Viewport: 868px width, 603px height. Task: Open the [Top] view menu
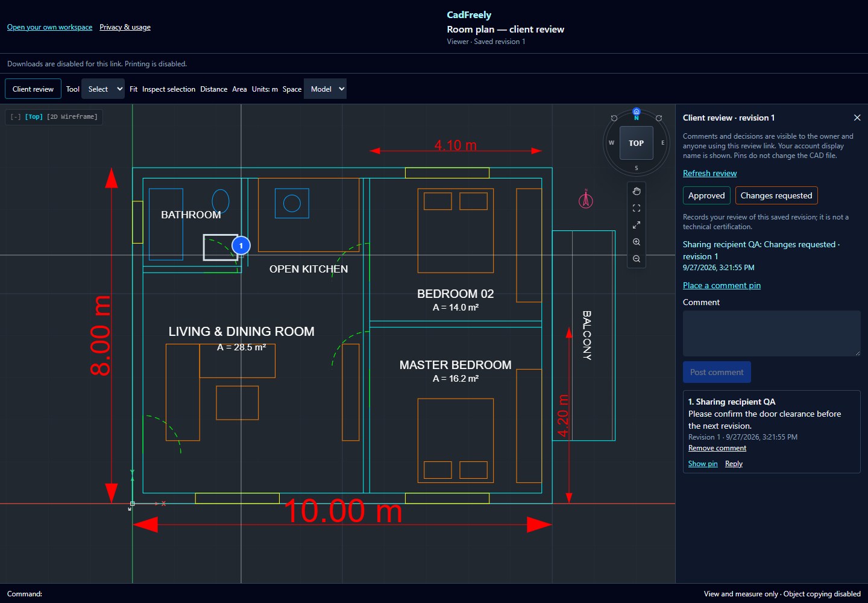click(x=34, y=117)
